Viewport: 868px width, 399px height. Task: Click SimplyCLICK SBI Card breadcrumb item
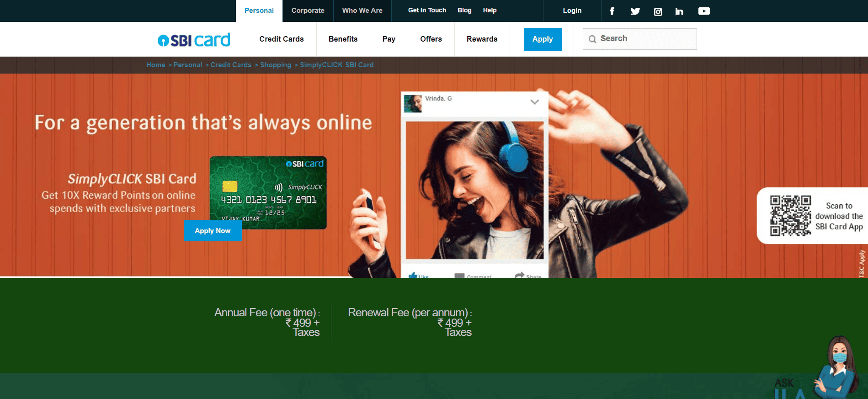coord(337,65)
